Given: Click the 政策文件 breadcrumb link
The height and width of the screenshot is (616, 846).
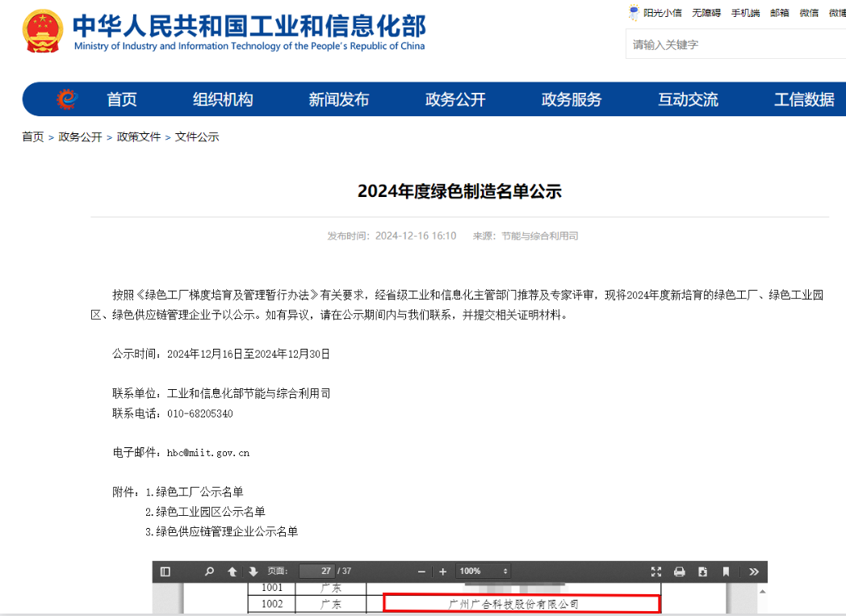Looking at the screenshot, I should tap(139, 137).
